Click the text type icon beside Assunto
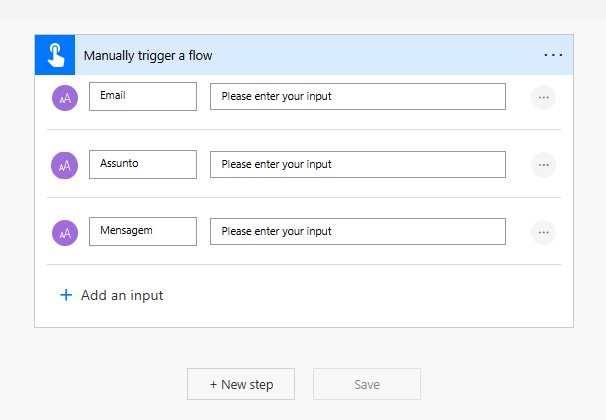The height and width of the screenshot is (420, 606). [x=65, y=165]
